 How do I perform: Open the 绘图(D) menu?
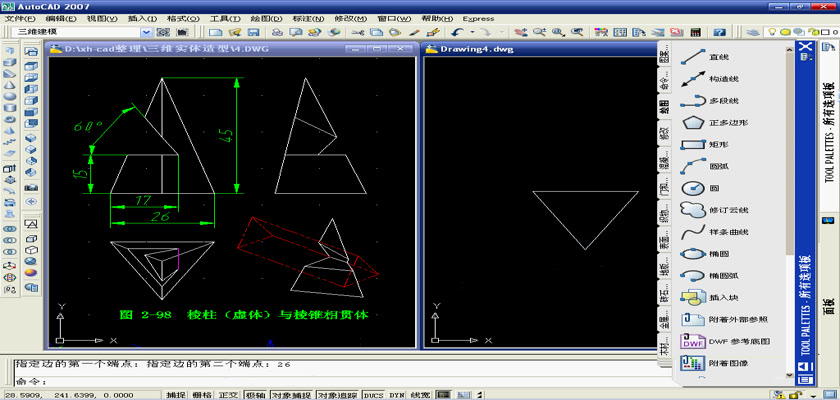[x=267, y=18]
